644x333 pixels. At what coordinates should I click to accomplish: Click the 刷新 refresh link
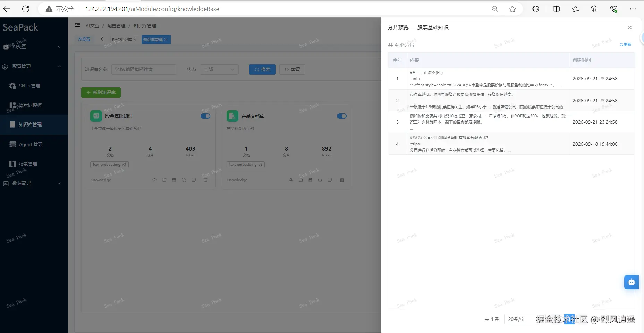point(626,44)
